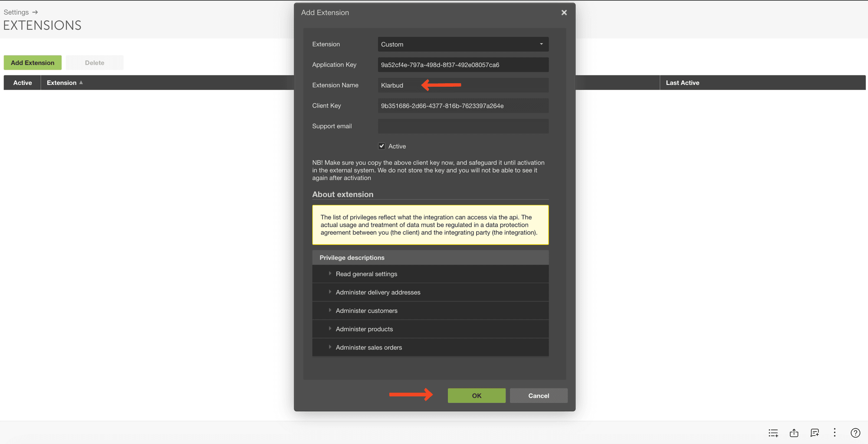Open the Extension dropdown showing Custom

point(463,44)
